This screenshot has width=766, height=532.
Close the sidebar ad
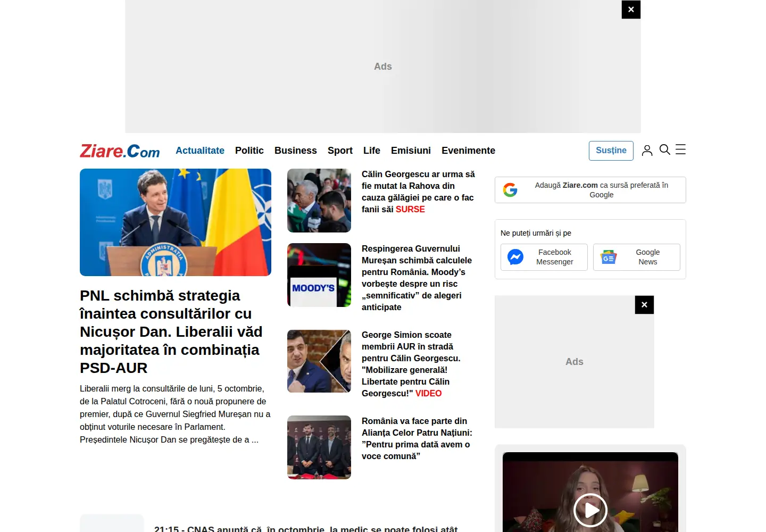pos(644,305)
